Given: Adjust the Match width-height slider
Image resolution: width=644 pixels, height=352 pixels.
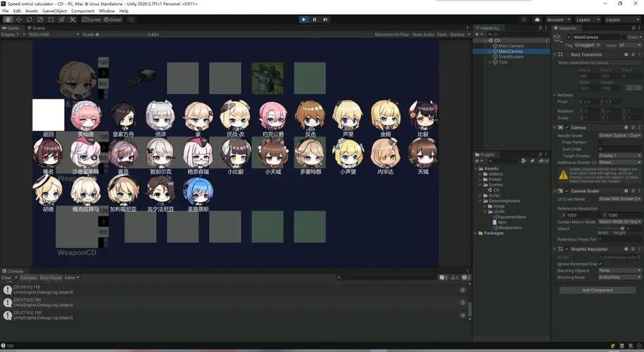Looking at the screenshot, I should tap(611, 228).
